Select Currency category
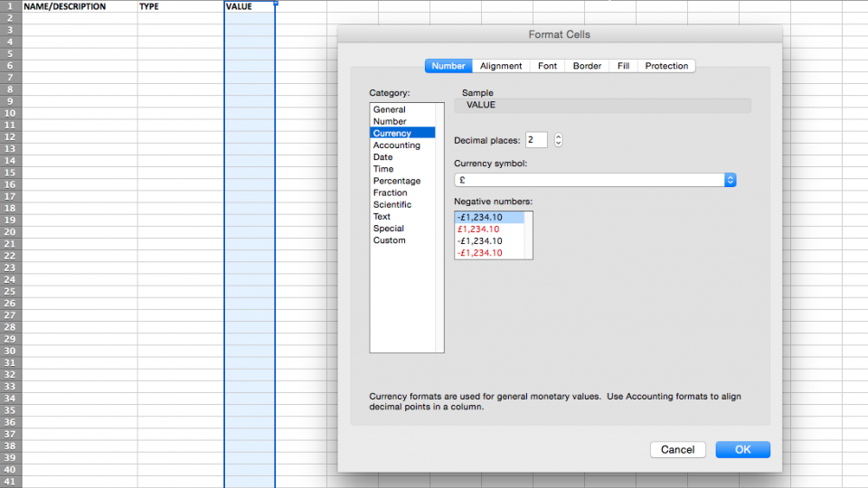Image resolution: width=868 pixels, height=488 pixels. [402, 134]
